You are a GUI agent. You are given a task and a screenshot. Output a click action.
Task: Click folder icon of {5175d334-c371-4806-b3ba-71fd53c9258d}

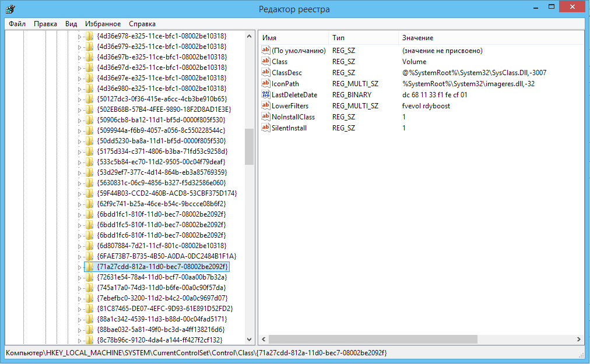coord(89,151)
